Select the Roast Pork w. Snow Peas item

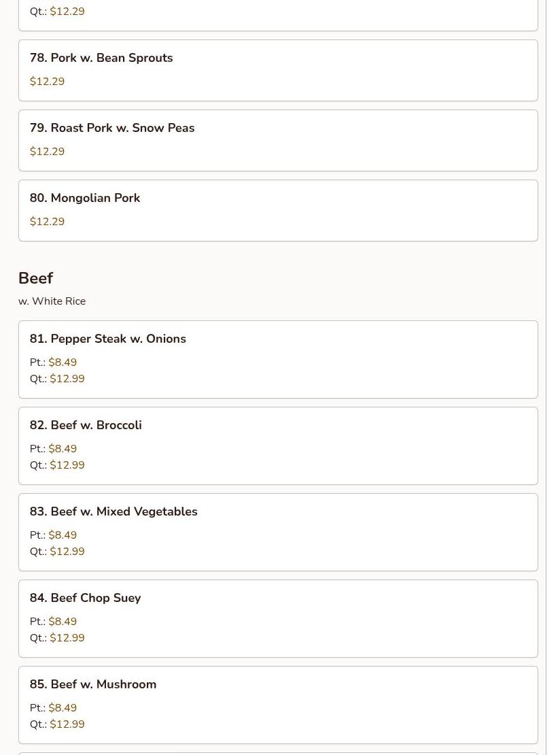click(x=112, y=128)
